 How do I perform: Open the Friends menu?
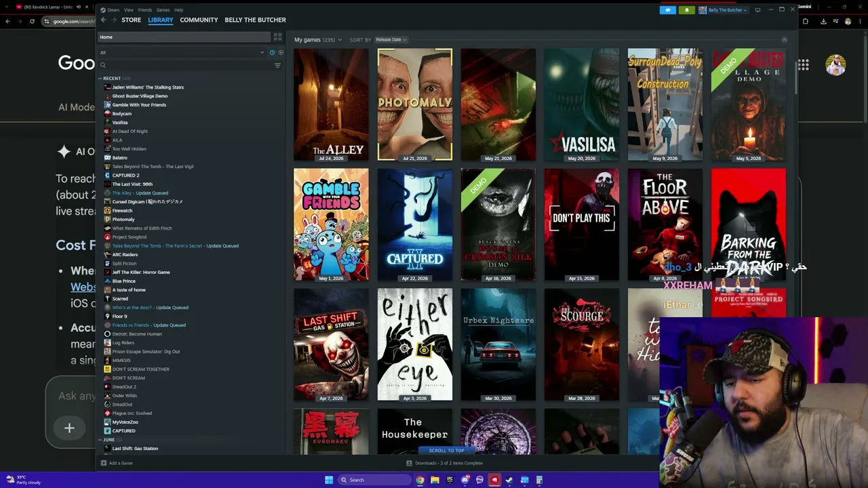coord(145,10)
